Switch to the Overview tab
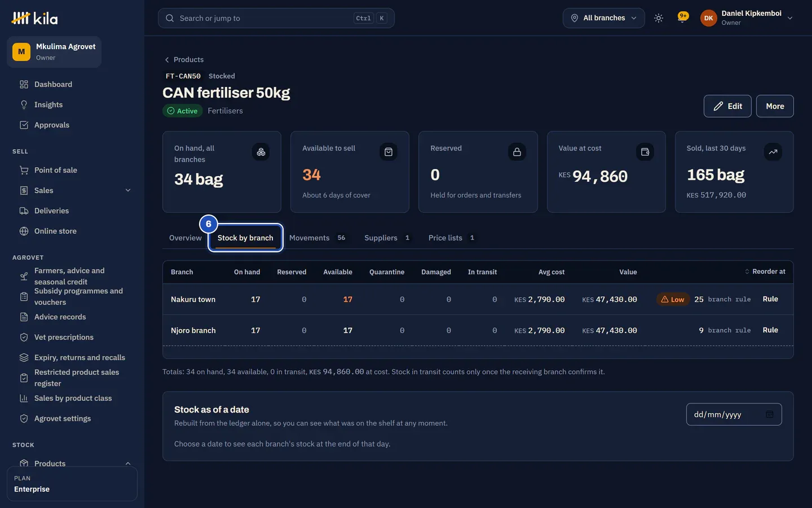This screenshot has height=508, width=812. (x=185, y=238)
